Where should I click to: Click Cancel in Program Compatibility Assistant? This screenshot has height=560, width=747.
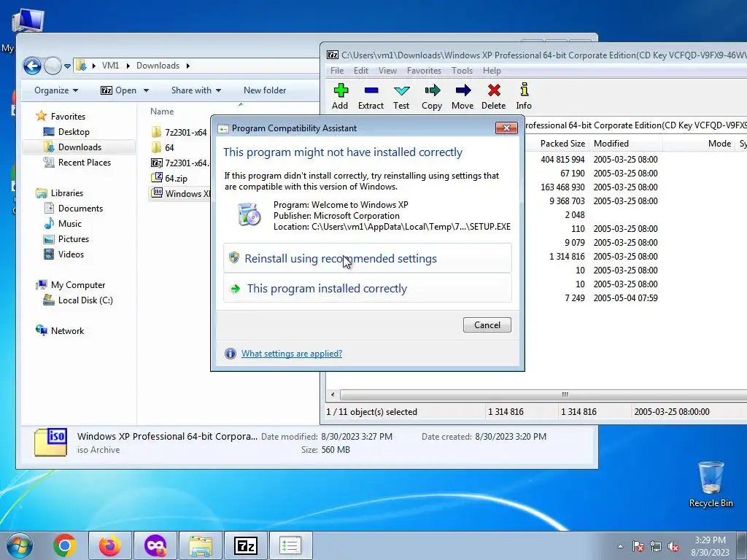(x=487, y=324)
